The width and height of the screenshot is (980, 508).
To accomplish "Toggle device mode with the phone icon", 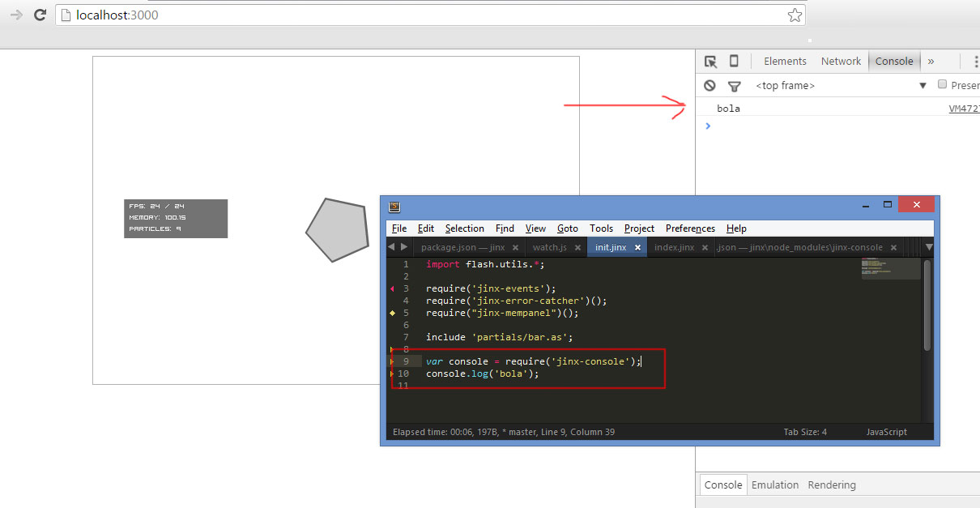I will coord(734,61).
